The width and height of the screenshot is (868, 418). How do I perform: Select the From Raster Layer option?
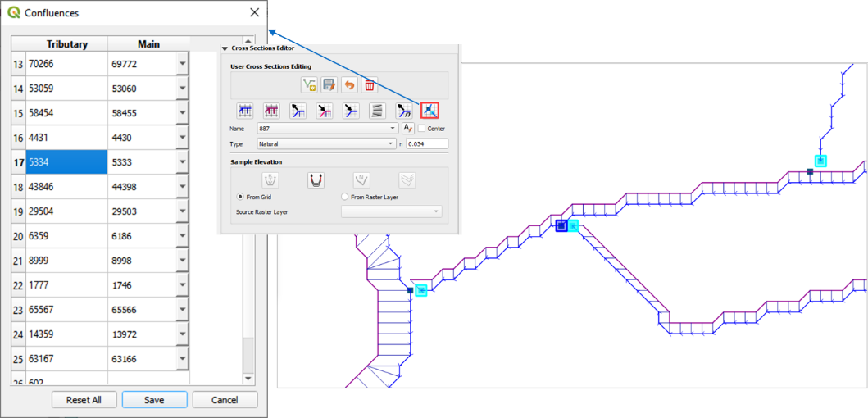(x=344, y=197)
